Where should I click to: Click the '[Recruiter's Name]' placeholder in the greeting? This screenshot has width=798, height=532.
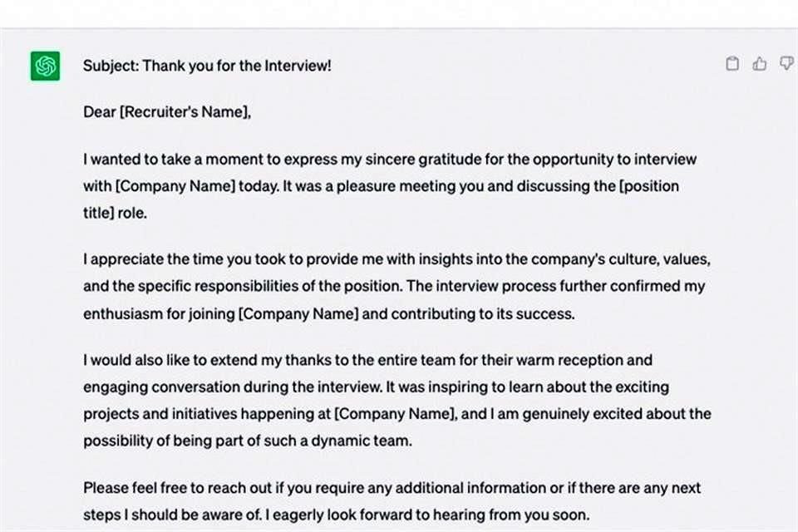[x=185, y=112]
